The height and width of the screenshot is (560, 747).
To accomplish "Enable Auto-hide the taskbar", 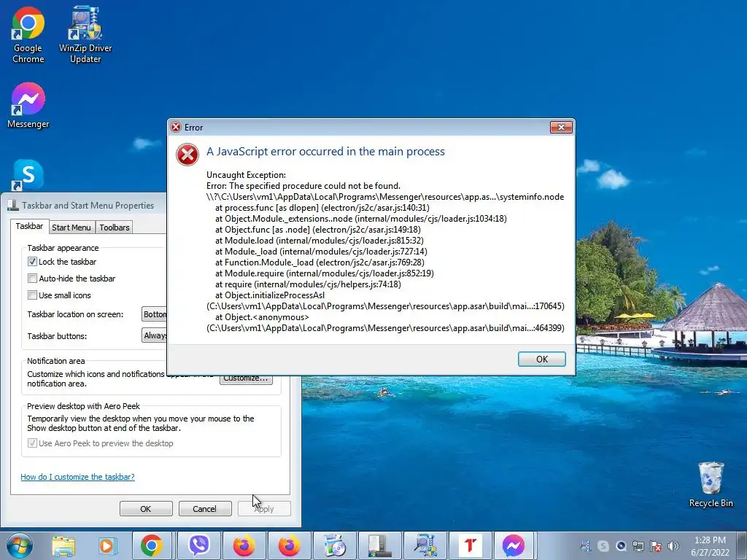I will tap(32, 279).
